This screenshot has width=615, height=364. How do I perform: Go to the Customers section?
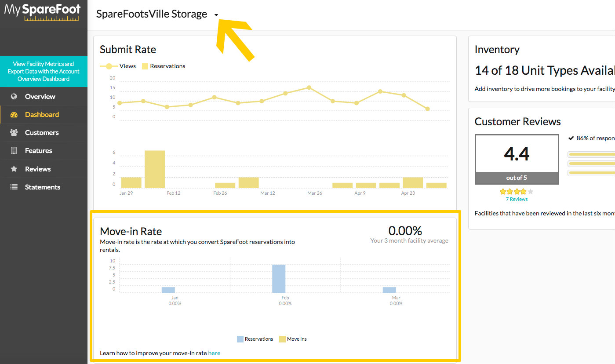click(x=44, y=132)
